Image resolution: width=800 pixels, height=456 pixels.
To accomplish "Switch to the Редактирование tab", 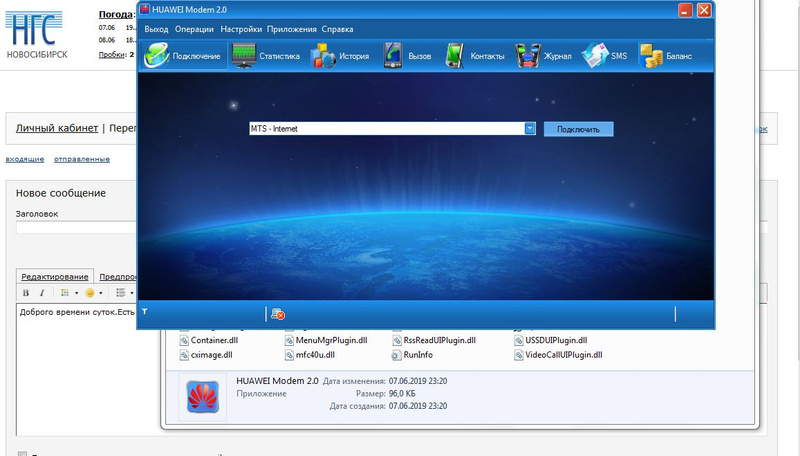I will pos(55,276).
